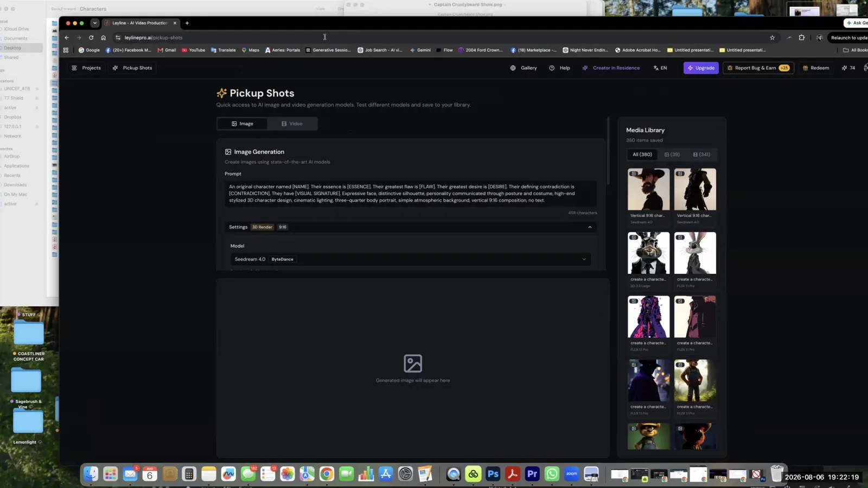Bookmark this page with the star icon
This screenshot has height=488, width=868.
tap(772, 37)
